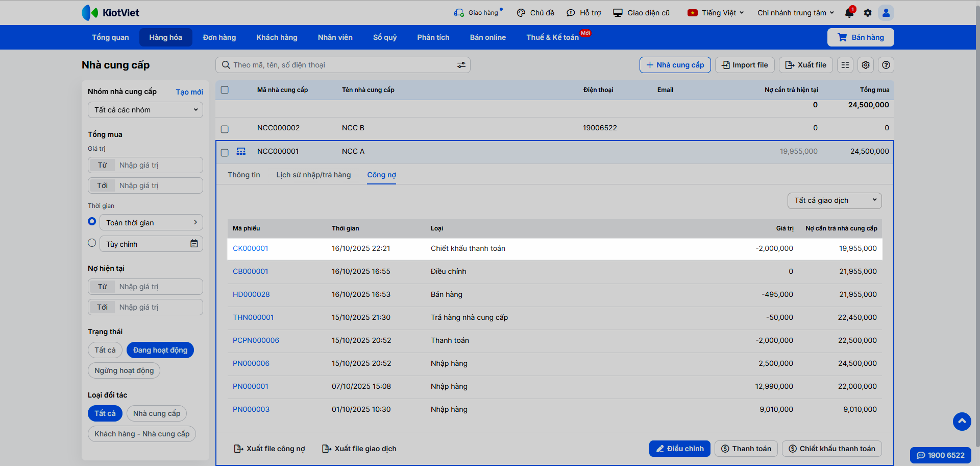The width and height of the screenshot is (980, 466).
Task: Click the notification bell icon
Action: click(x=849, y=13)
